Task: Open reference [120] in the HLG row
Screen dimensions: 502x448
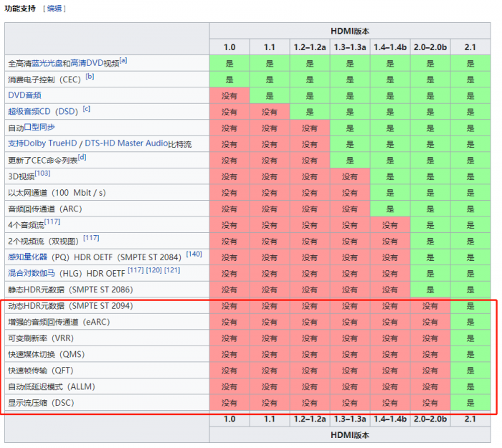Action: 153,270
